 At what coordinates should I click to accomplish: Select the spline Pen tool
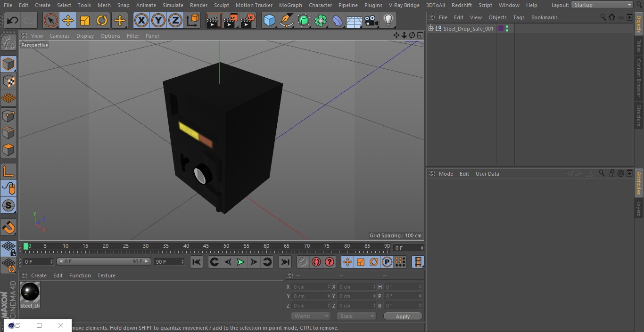tap(287, 20)
